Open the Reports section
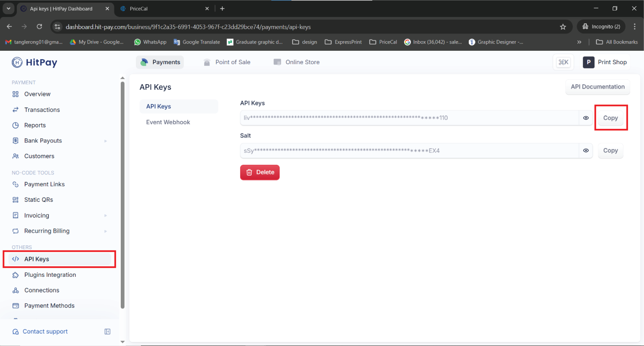 (35, 125)
